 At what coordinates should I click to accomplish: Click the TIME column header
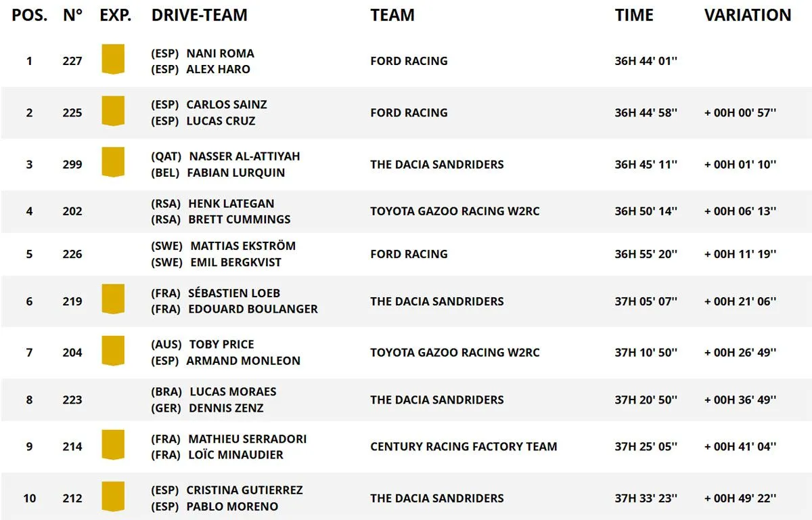coord(634,15)
